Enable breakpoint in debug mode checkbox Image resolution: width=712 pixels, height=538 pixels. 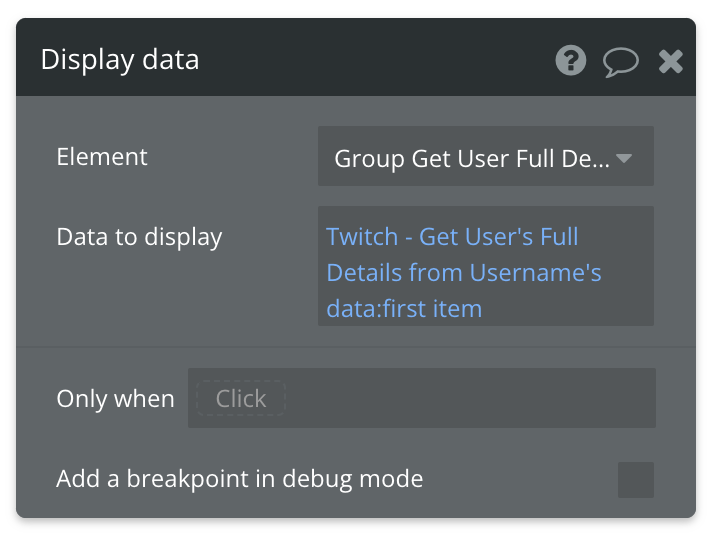click(x=635, y=479)
